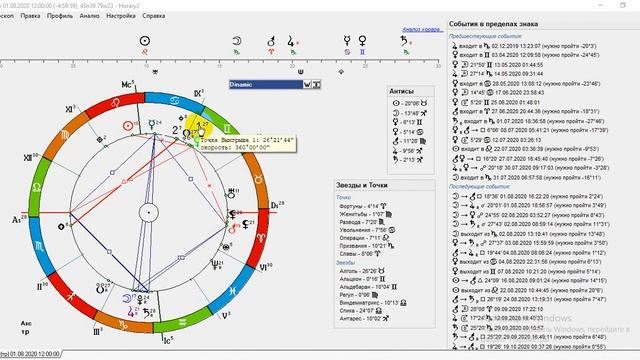Select the Lilith symbol near the descendant
Viewport: 640px width, 360px height.
(246, 224)
